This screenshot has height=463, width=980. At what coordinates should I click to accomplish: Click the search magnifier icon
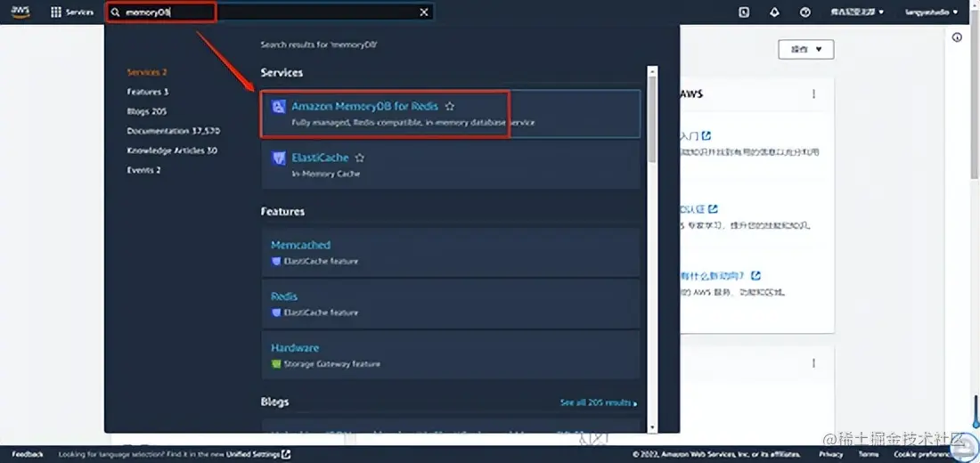(116, 12)
